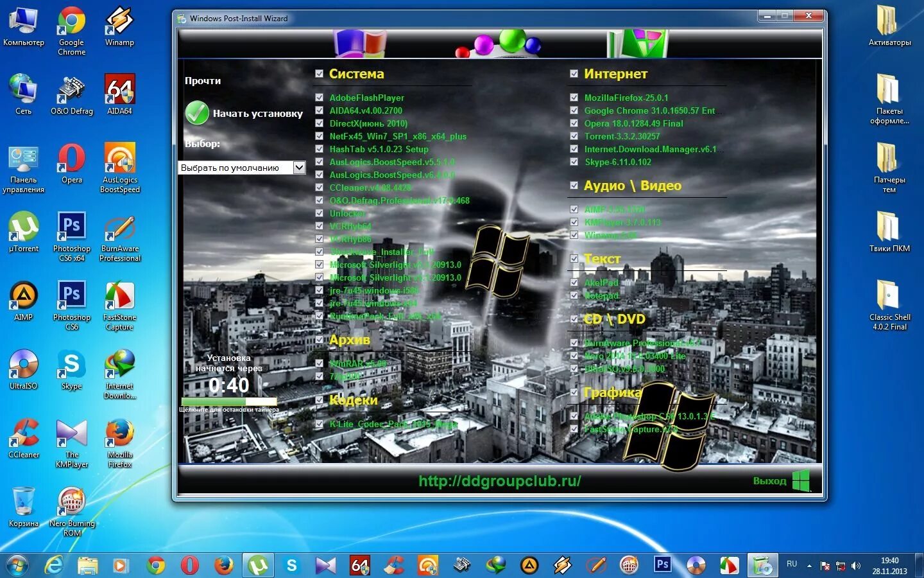Toggle the Opera 18.0.1284.49 Final checkbox
924x578 pixels.
click(574, 123)
